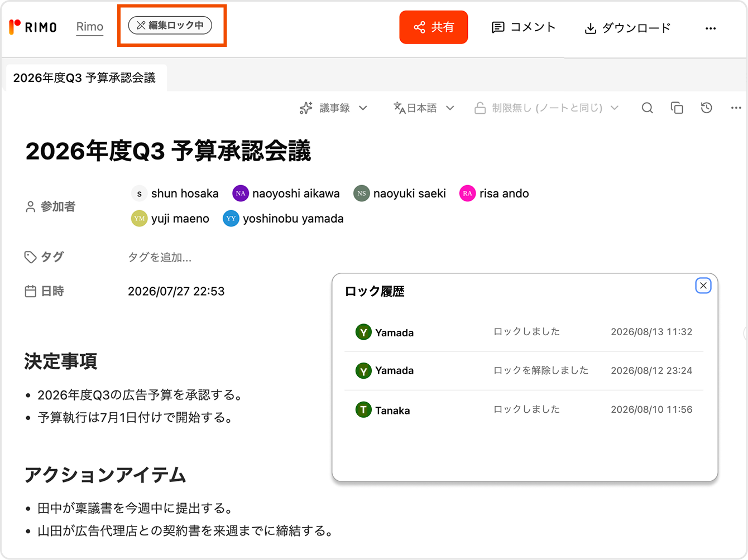Click participant naoyoshi aikawa

(286, 194)
